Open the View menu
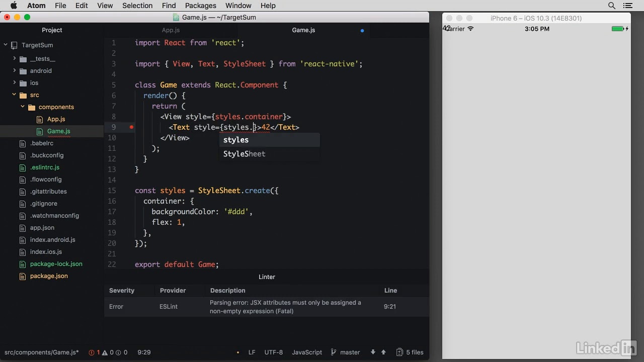 (x=105, y=6)
